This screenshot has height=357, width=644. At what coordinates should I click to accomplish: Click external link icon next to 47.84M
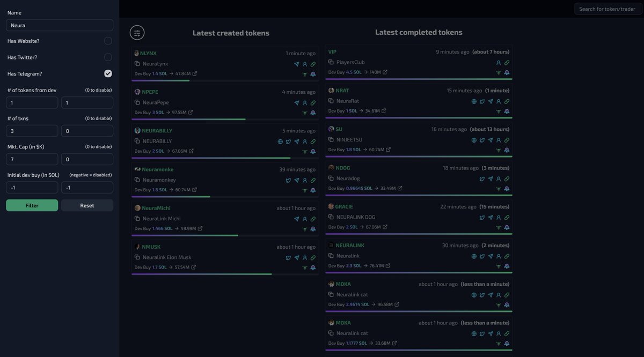(195, 73)
